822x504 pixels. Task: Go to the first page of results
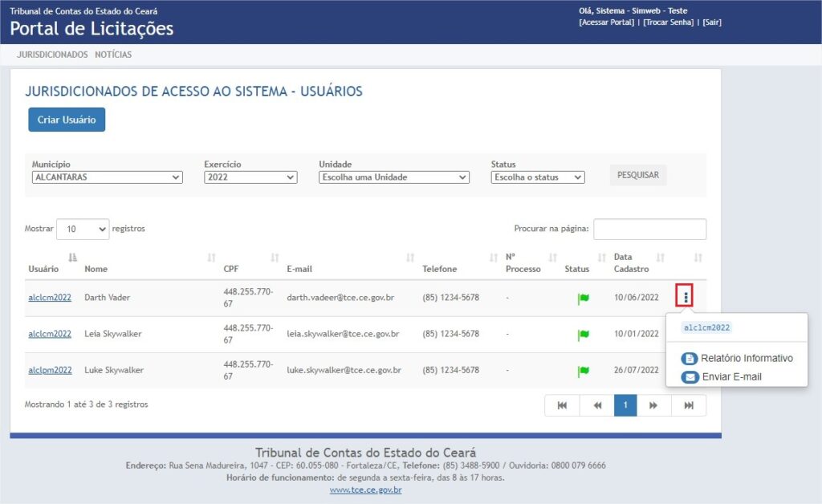click(x=562, y=405)
